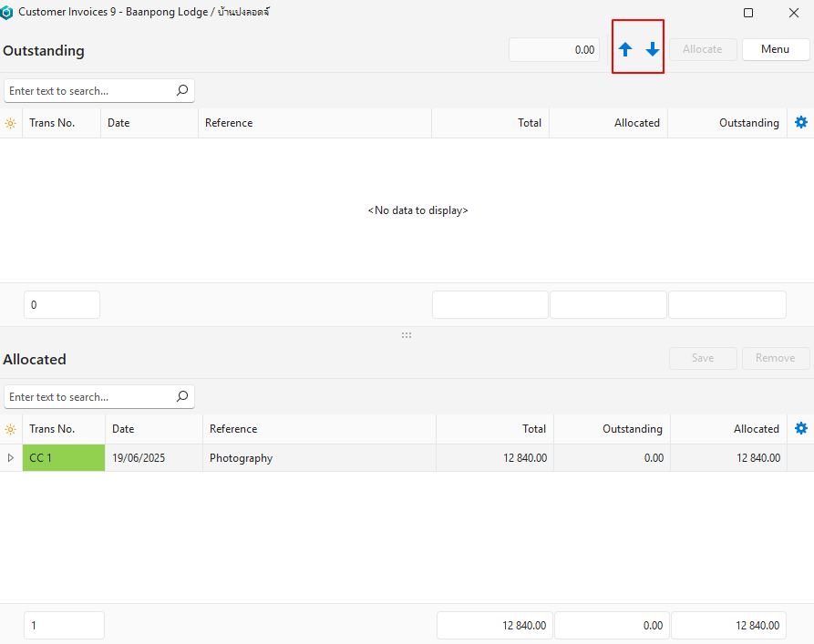Click the Remove button
Viewport: 814px width, 644px height.
coord(775,358)
